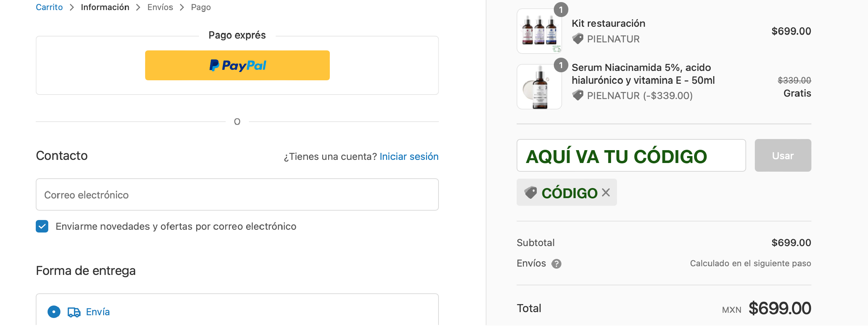
Task: Click the quantity badge on Kit restauración
Action: pos(561,10)
